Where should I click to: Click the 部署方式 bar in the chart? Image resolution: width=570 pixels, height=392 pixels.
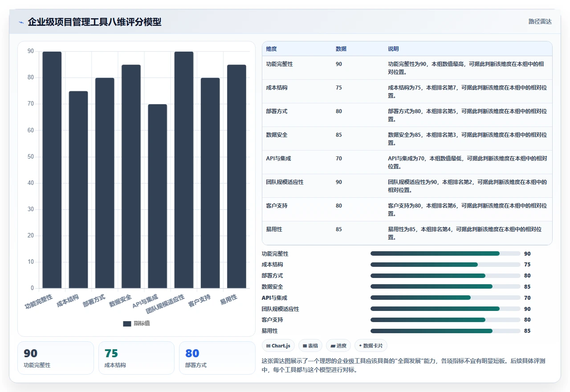pyautogui.click(x=105, y=183)
